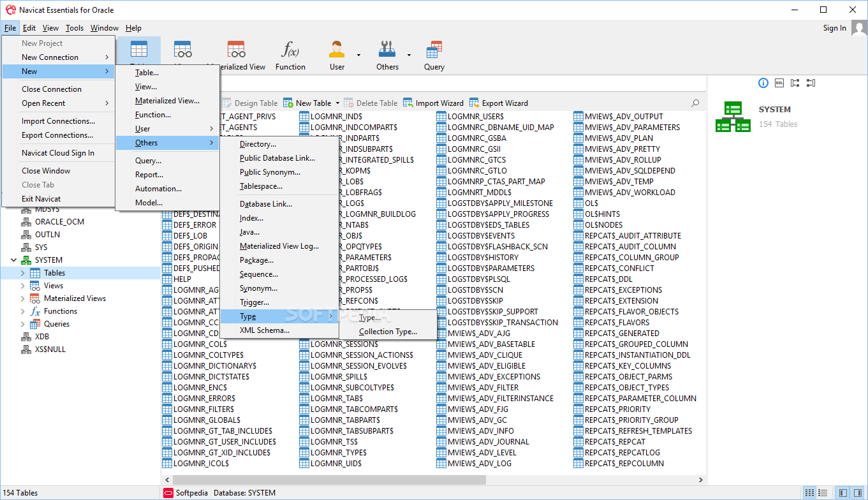
Task: Expand the Views tree node
Action: point(22,286)
